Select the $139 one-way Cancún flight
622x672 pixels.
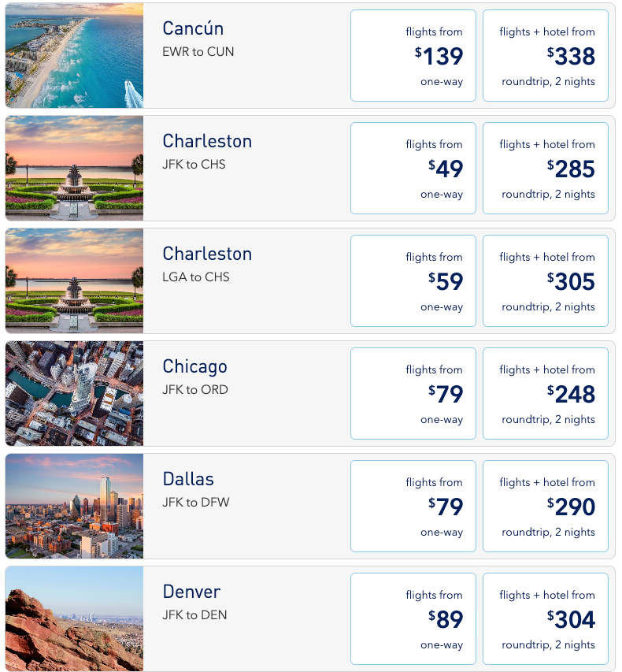pyautogui.click(x=413, y=56)
